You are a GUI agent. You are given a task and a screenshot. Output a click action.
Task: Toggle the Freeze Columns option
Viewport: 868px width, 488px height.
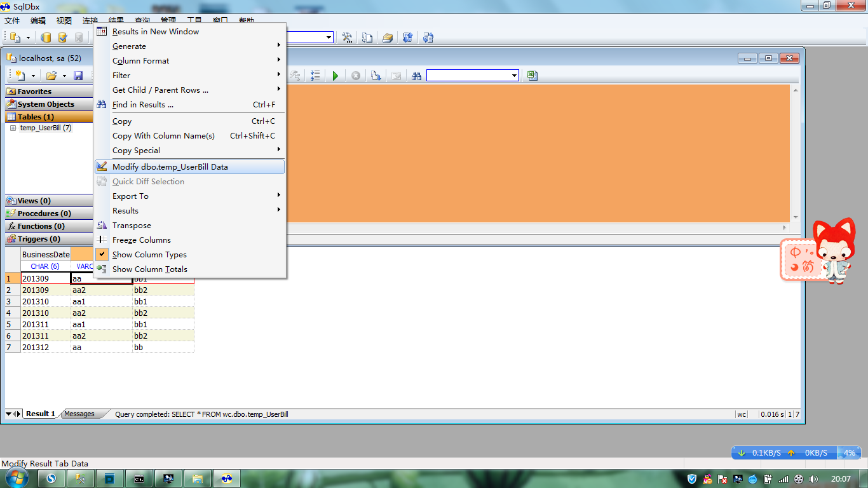coord(141,240)
